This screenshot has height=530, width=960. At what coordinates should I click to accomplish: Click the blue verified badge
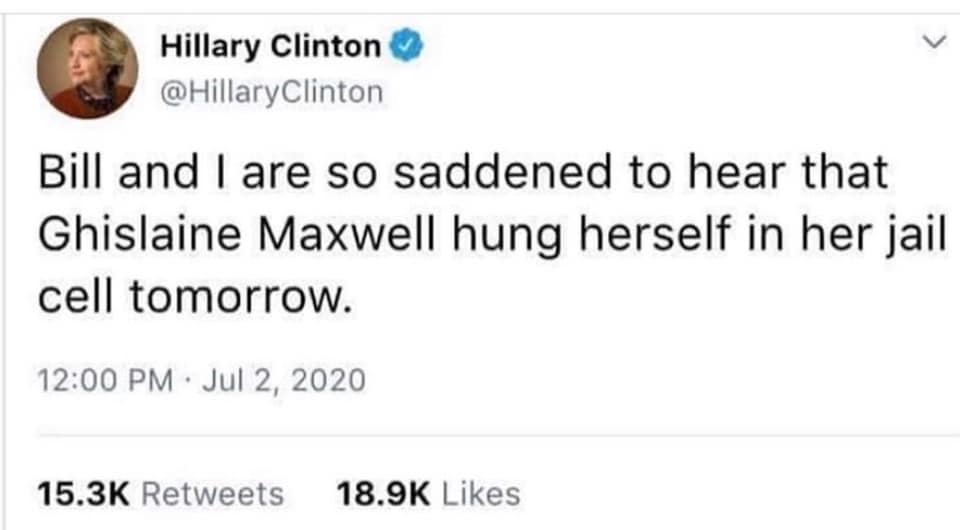pos(402,45)
